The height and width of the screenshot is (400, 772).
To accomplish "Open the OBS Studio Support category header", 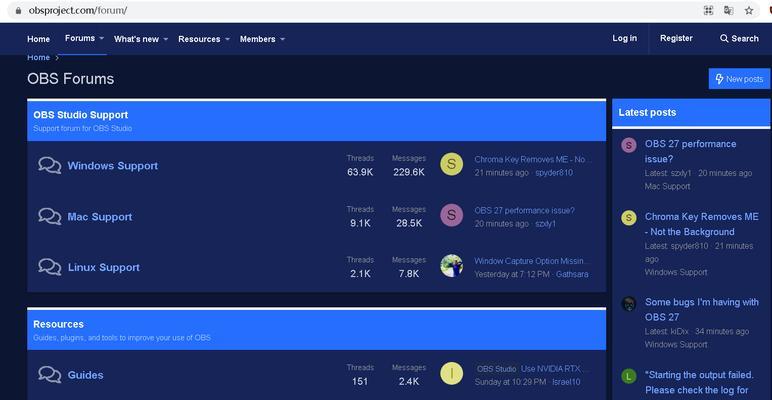I will click(81, 115).
